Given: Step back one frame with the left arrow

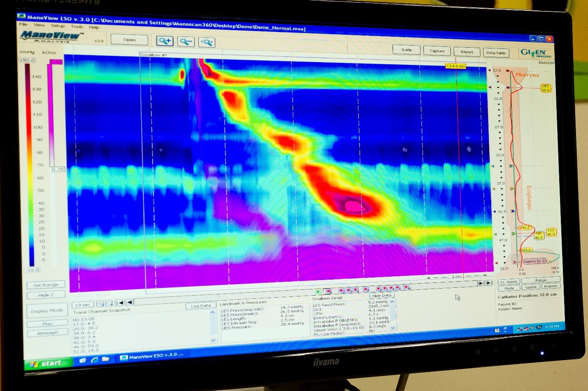Looking at the screenshot, I should [x=129, y=303].
